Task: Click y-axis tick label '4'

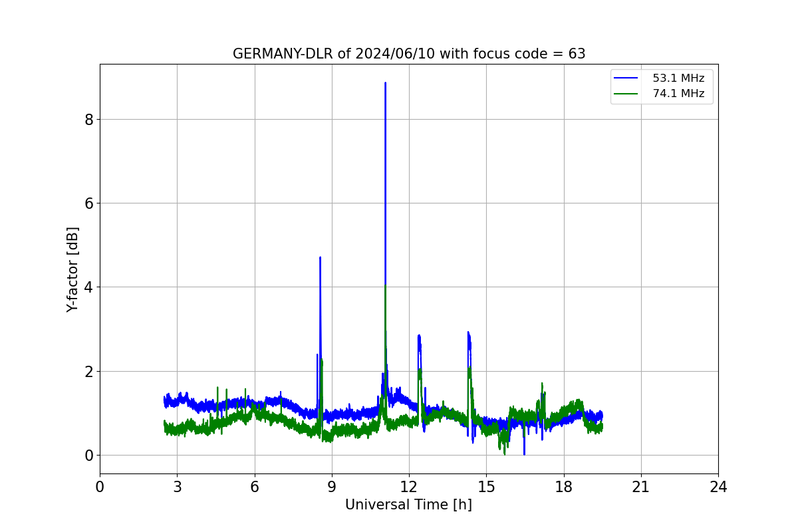Action: (x=88, y=287)
